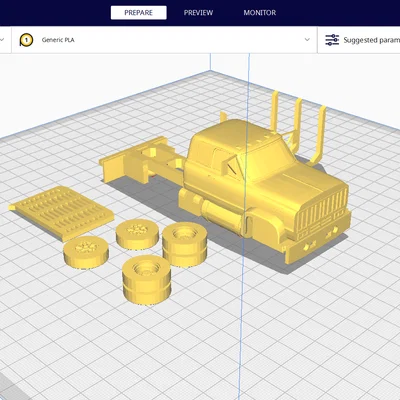This screenshot has width=400, height=400.
Task: Select the single wheel below the chassis shadow
Action: 137,234
